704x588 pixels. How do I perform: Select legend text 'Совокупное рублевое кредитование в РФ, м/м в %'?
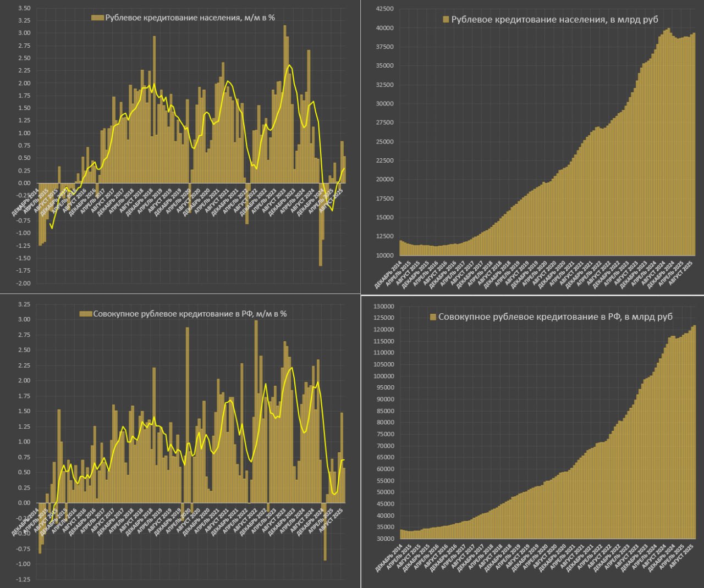click(190, 314)
